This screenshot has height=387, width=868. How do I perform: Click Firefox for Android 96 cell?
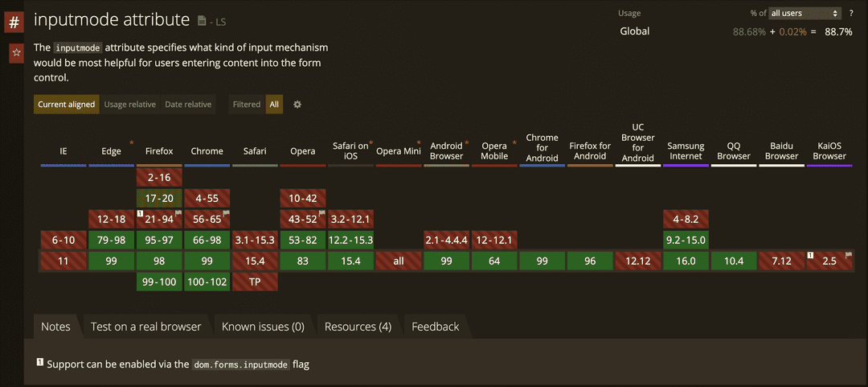[590, 261]
